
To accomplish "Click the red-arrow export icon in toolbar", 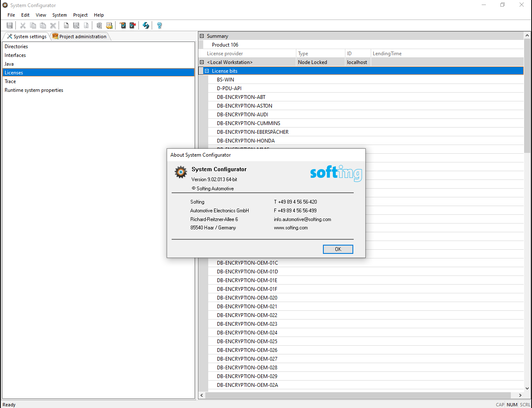I will (133, 25).
